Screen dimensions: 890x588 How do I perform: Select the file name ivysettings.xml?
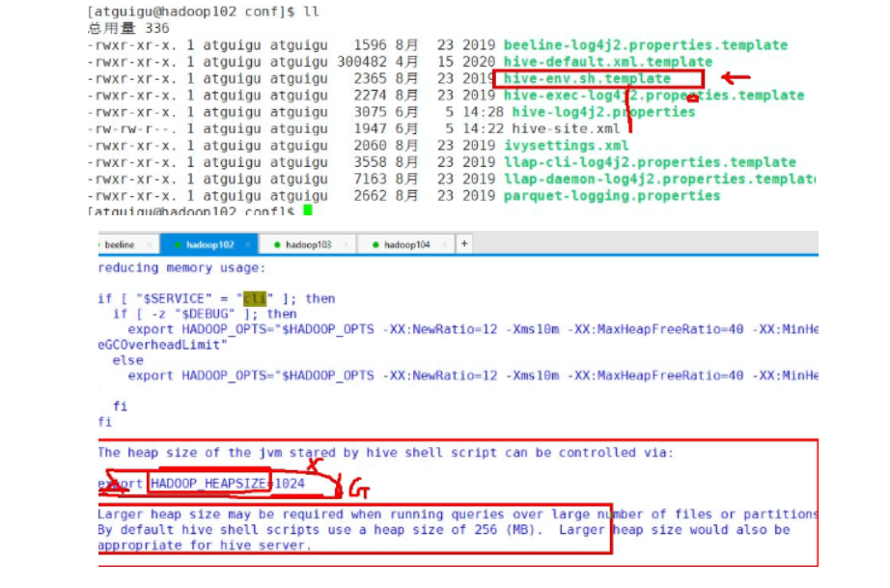pos(566,145)
